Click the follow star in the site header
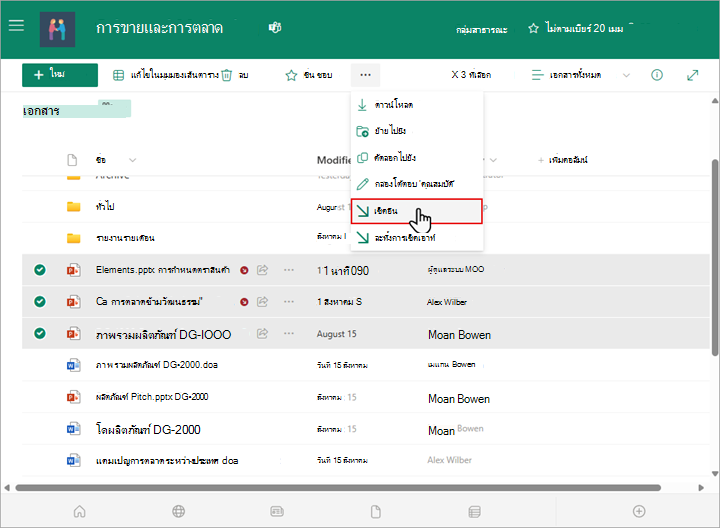Image resolution: width=720 pixels, height=528 pixels. pyautogui.click(x=533, y=28)
